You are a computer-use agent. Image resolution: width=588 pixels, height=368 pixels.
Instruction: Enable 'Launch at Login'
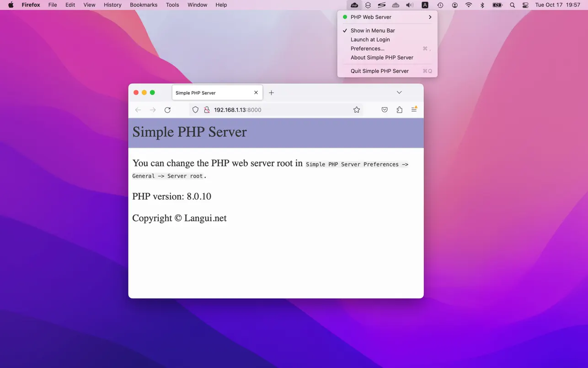pyautogui.click(x=370, y=39)
